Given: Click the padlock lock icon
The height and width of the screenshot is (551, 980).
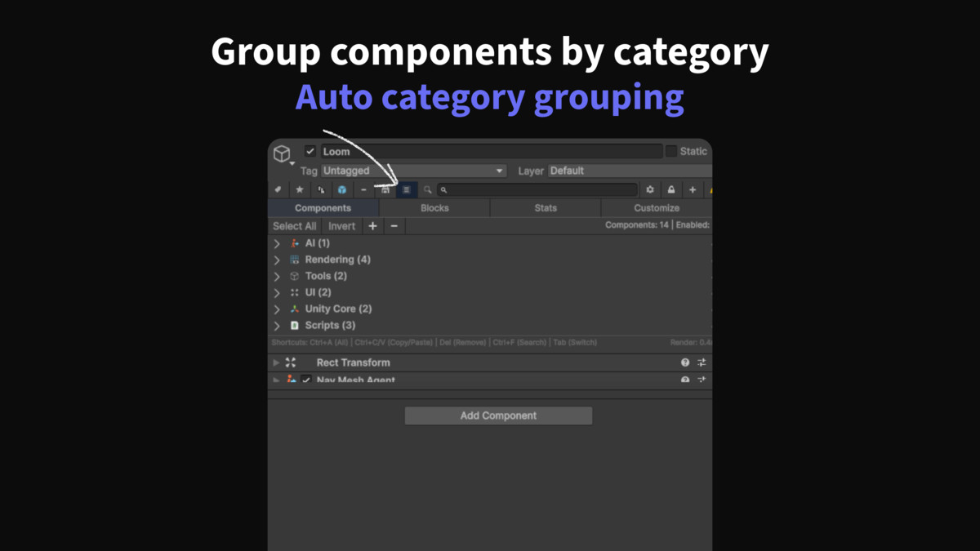Looking at the screenshot, I should (x=671, y=190).
